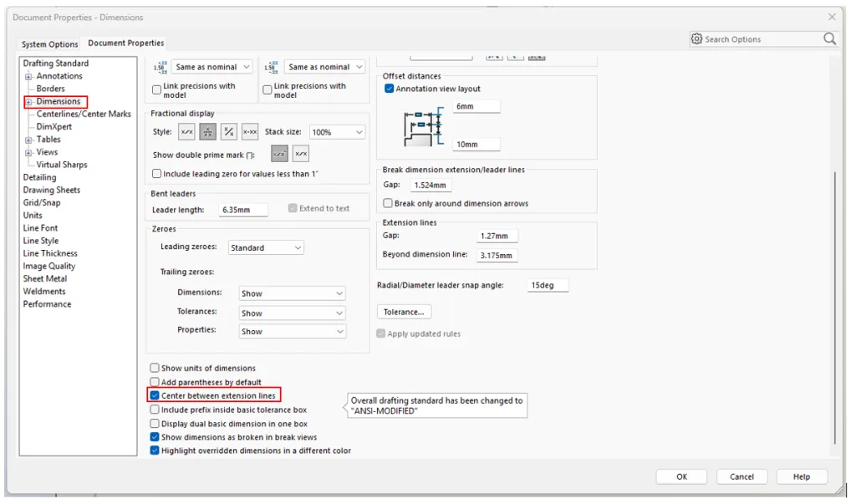Select Line Thickness in the tree
The width and height of the screenshot is (856, 504).
tap(50, 253)
